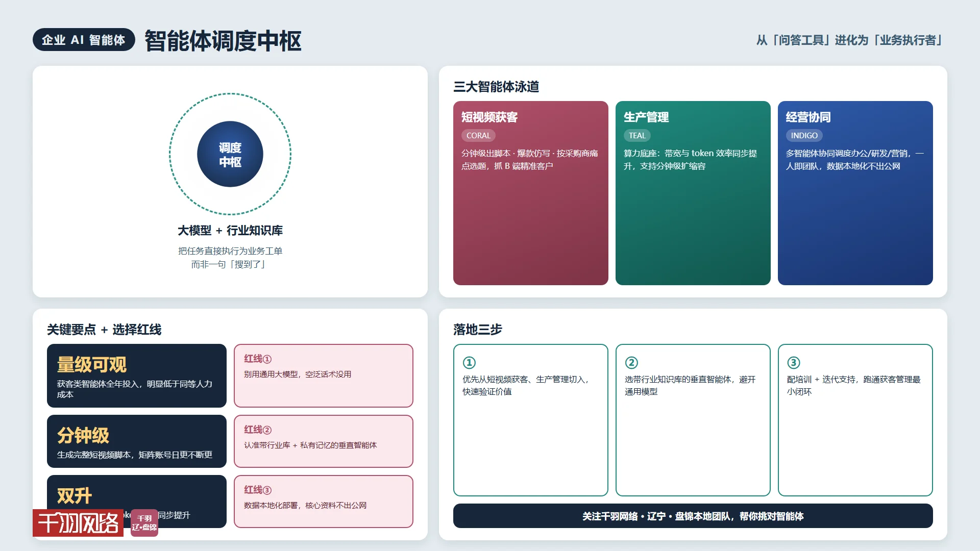Click the 配培训 + 迭代支持 step text

coord(854,386)
